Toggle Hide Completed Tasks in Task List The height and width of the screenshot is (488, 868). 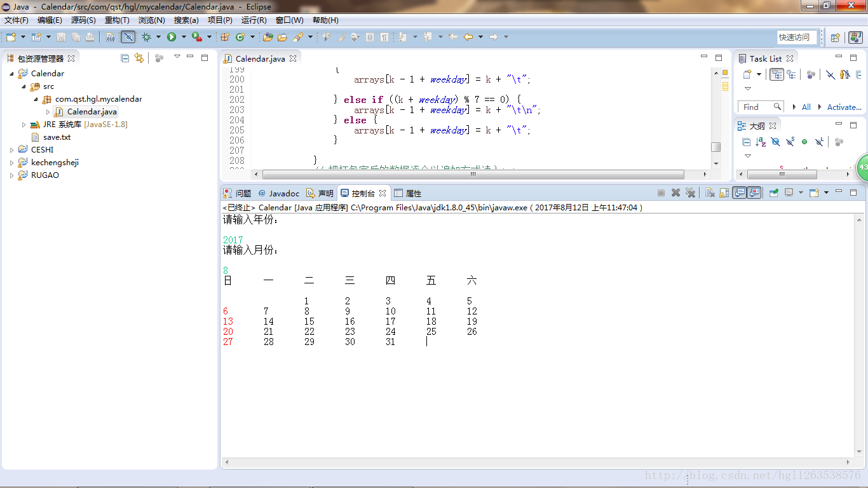coord(831,74)
